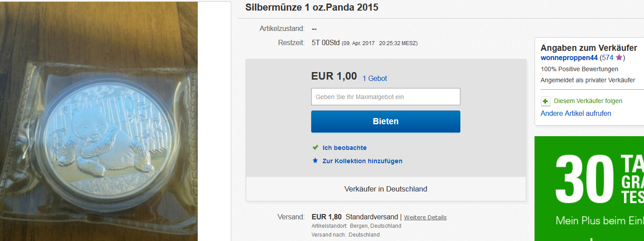Select Zur Kollektion hinzufügen link
644x241 pixels.
coord(362,161)
